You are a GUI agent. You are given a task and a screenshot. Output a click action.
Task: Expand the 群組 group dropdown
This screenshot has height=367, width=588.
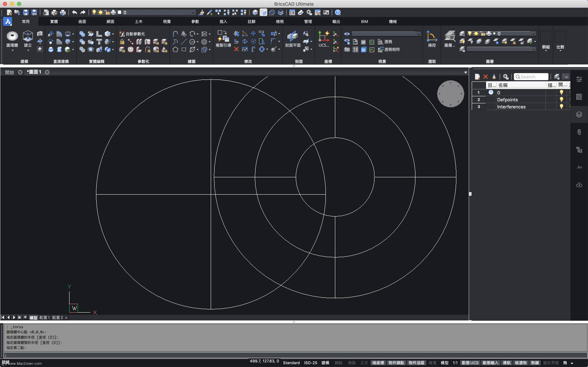pyautogui.click(x=546, y=51)
